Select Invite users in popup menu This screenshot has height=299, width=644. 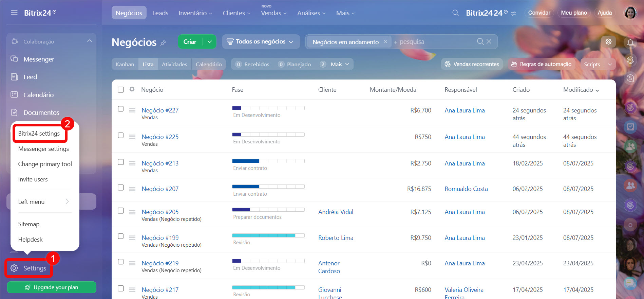click(33, 179)
